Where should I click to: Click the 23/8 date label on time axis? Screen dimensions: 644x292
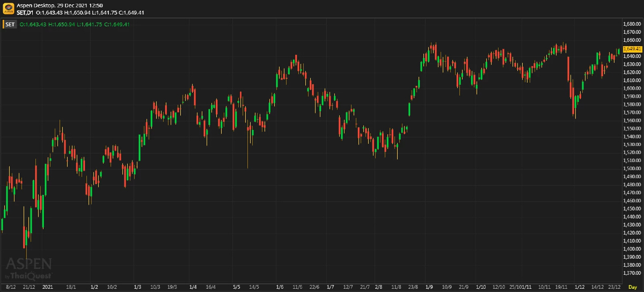(413, 287)
